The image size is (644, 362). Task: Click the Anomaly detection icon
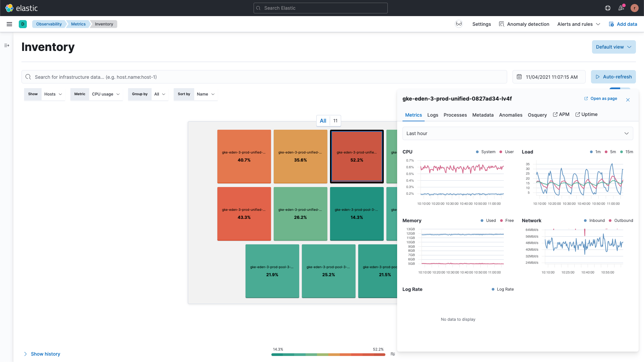[501, 24]
